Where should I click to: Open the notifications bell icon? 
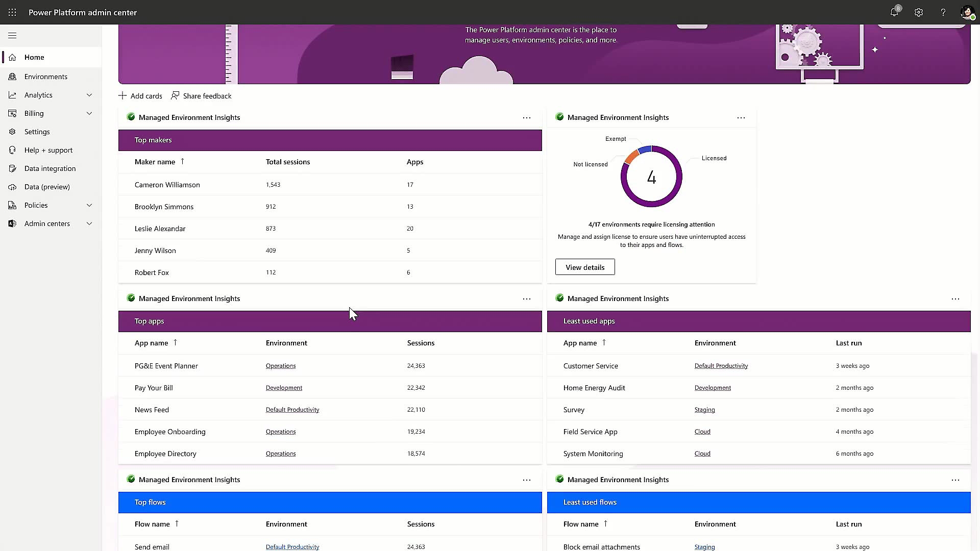click(895, 12)
